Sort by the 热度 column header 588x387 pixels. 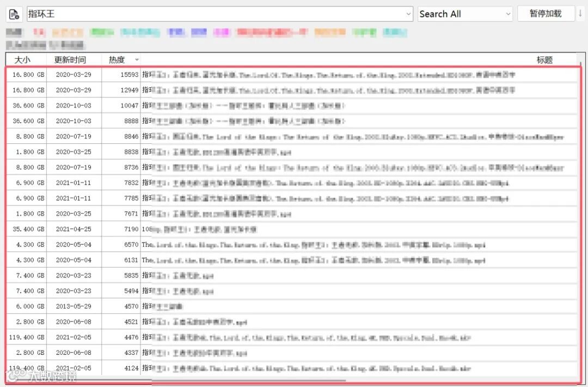[x=117, y=59]
